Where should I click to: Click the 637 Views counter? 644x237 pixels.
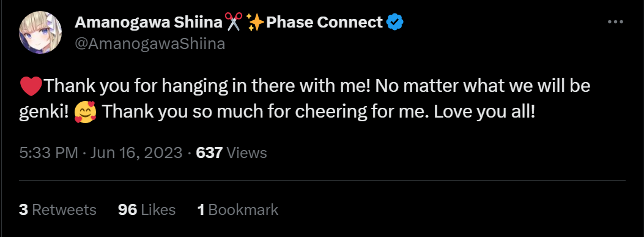point(231,153)
